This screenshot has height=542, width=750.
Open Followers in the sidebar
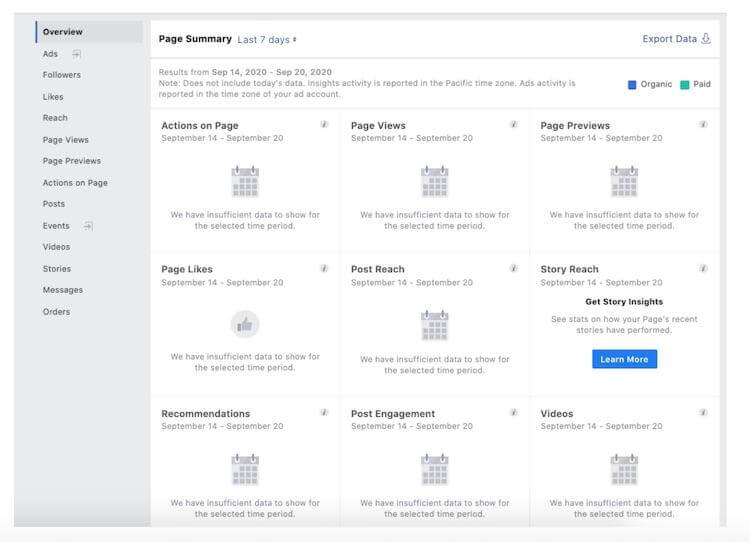pyautogui.click(x=62, y=75)
